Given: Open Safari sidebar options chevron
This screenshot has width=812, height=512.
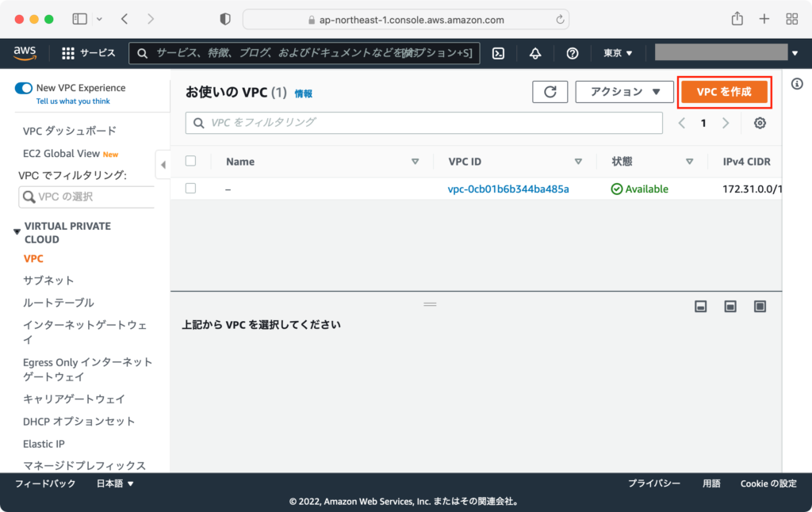Looking at the screenshot, I should click(x=99, y=19).
